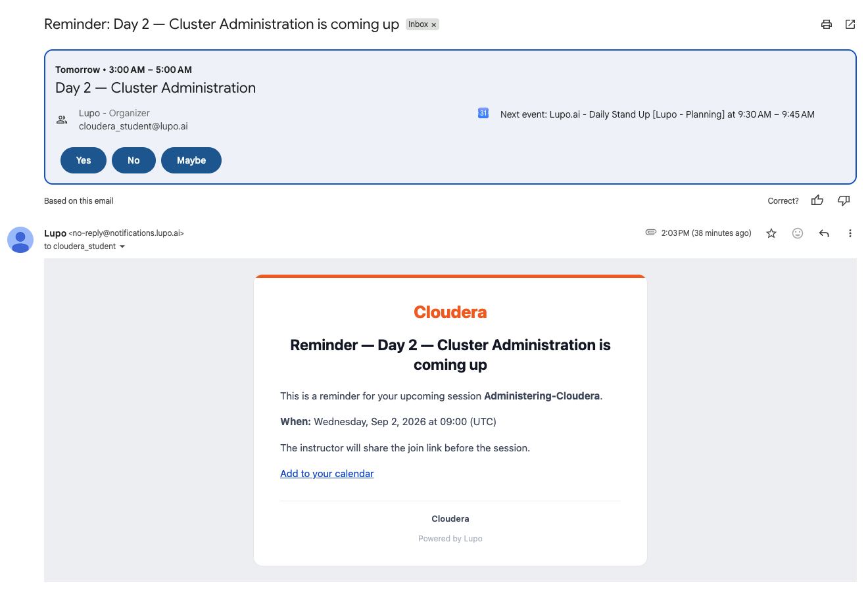Click the Google Calendar icon next to Next event

point(483,114)
